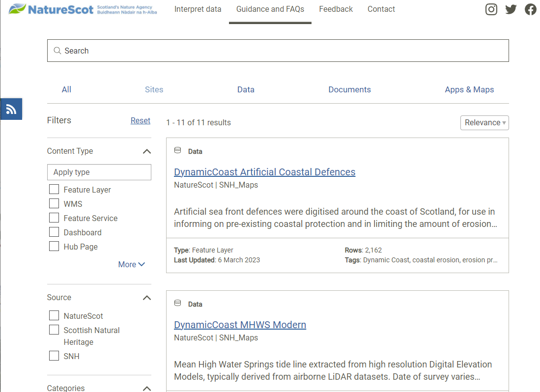The height and width of the screenshot is (392, 540).
Task: Collapse the Source filter section
Action: tap(147, 298)
